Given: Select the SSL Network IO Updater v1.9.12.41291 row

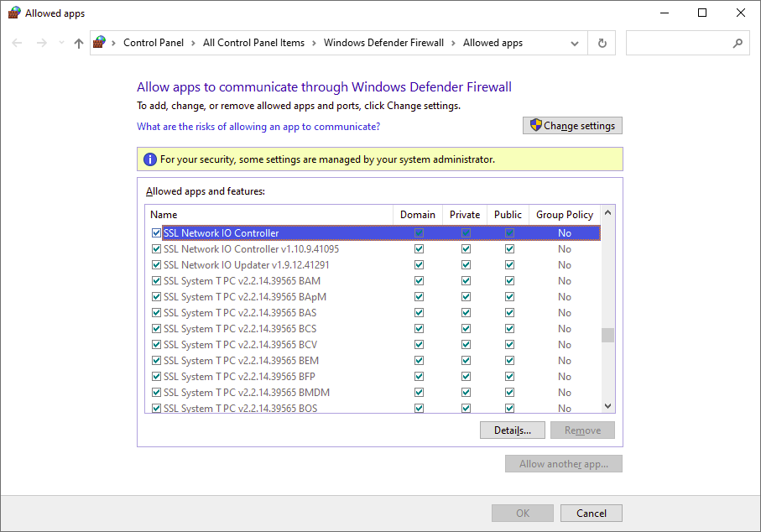Looking at the screenshot, I should click(x=373, y=265).
